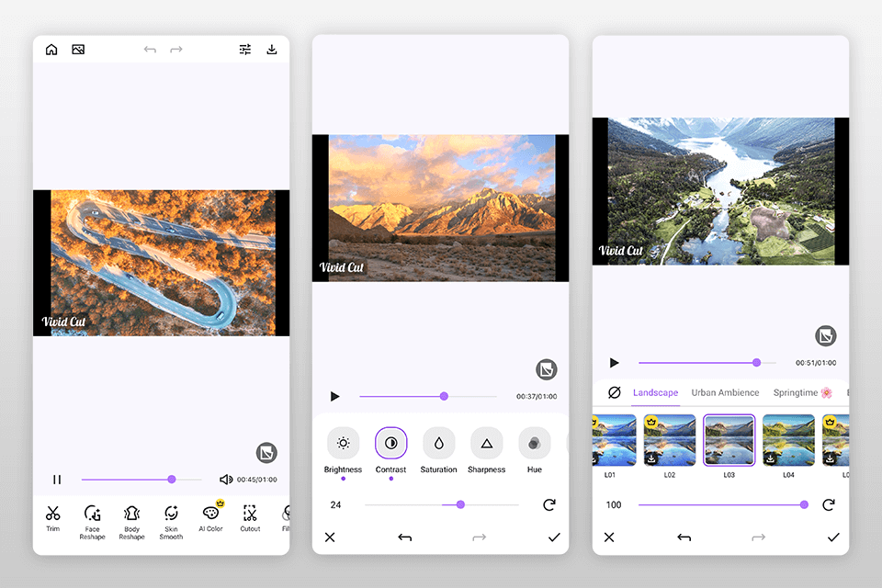Toggle compare icon in the left screen

point(266,453)
